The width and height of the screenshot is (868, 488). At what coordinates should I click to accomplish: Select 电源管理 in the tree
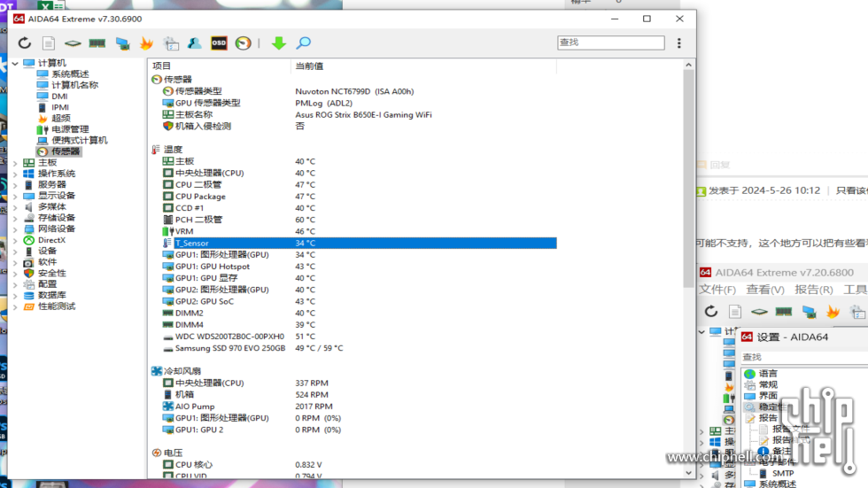click(70, 129)
